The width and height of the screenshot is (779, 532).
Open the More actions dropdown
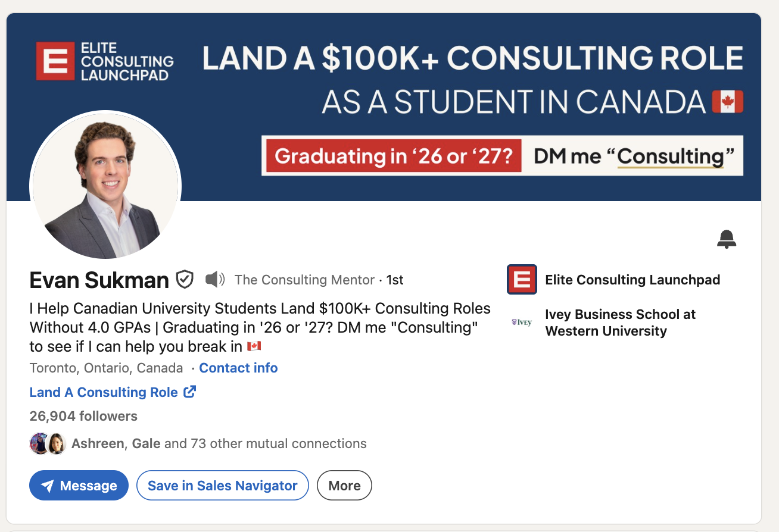pos(344,486)
